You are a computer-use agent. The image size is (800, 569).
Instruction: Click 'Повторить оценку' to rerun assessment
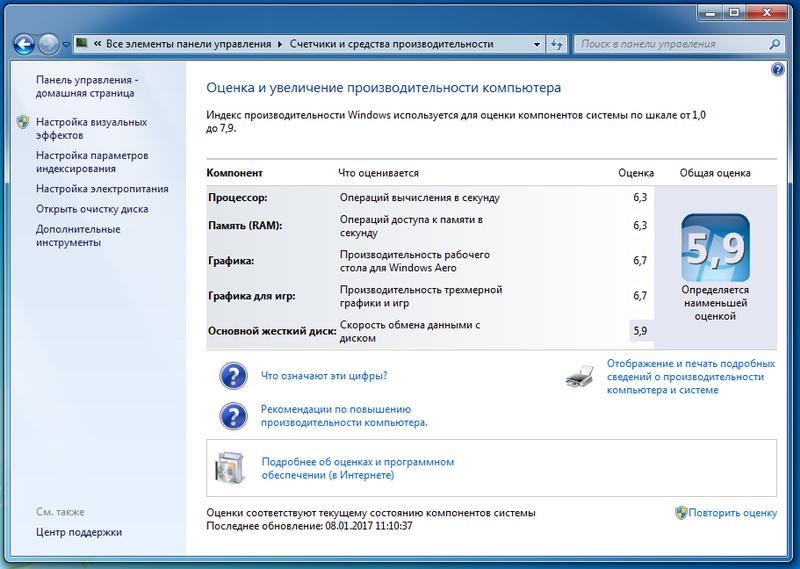733,513
